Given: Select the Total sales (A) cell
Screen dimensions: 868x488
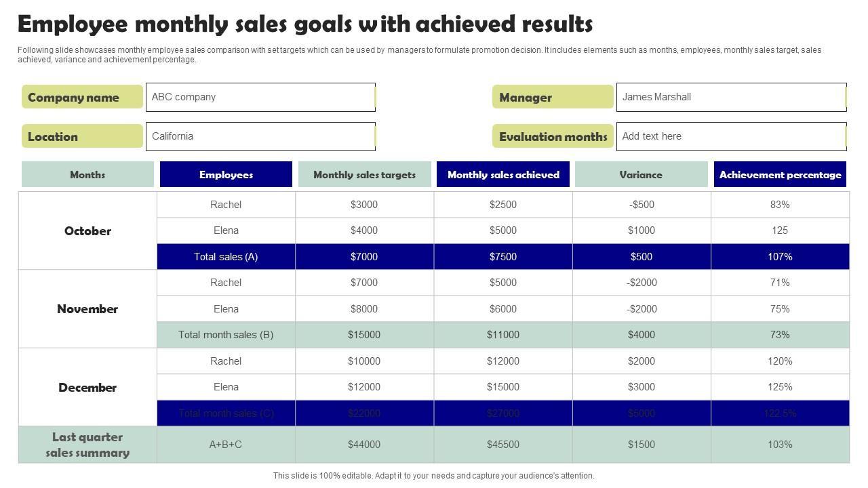Looking at the screenshot, I should tap(226, 257).
